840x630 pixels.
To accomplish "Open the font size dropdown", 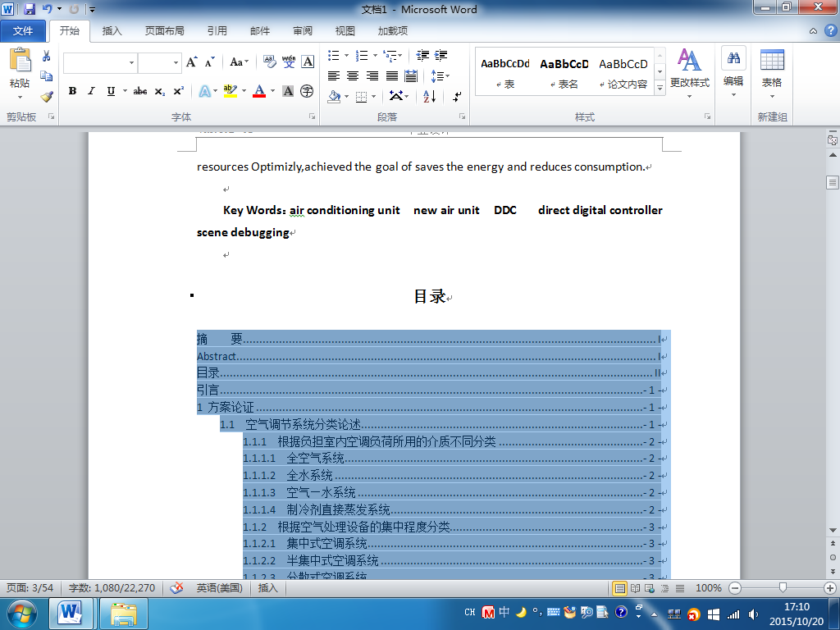I will tap(176, 62).
